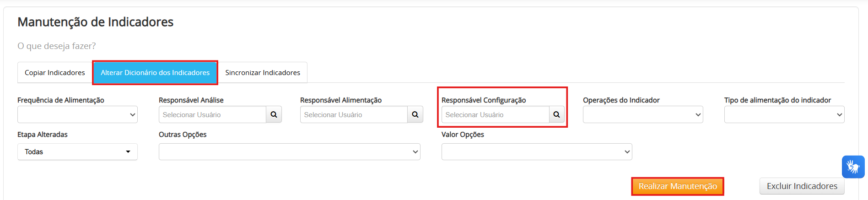
Task: Click the Realizar Manutenção button
Action: coord(678,186)
